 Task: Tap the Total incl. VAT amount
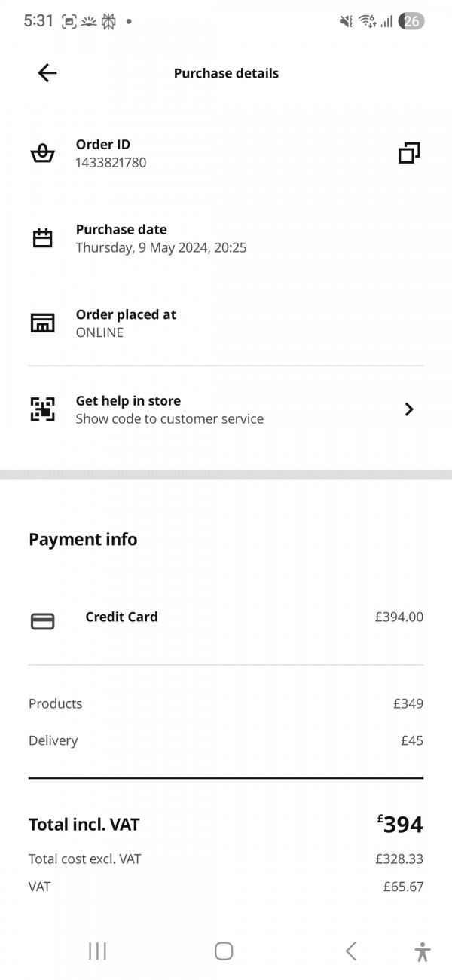tap(400, 825)
